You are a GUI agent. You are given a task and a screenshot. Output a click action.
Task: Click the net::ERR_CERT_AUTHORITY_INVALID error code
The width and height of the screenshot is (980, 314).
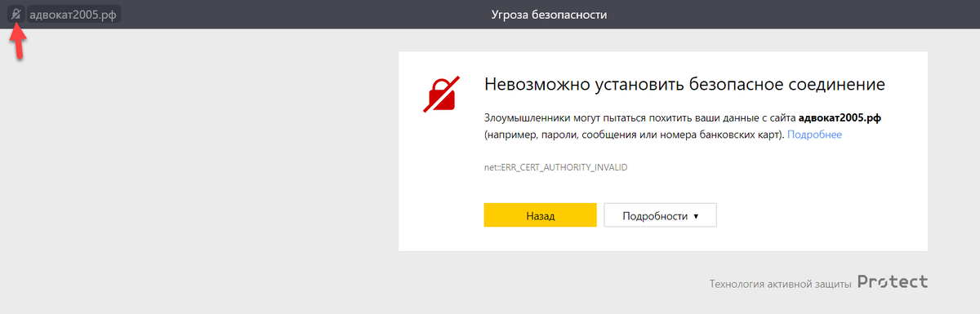point(555,167)
